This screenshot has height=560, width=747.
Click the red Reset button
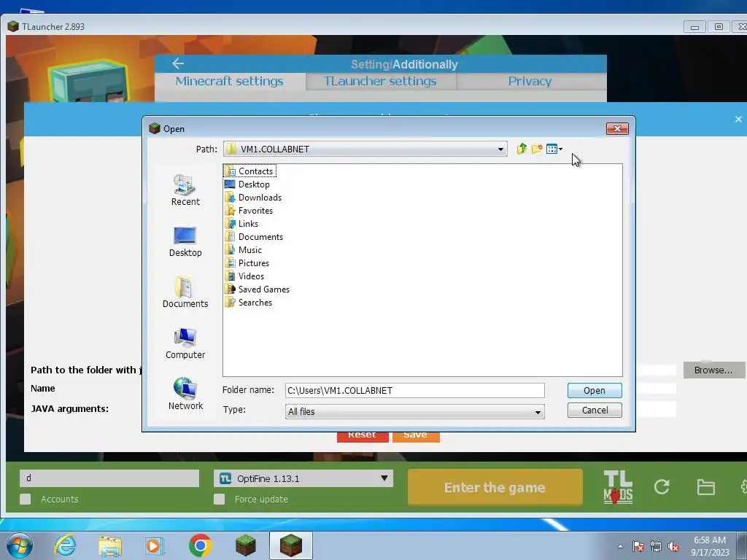362,435
